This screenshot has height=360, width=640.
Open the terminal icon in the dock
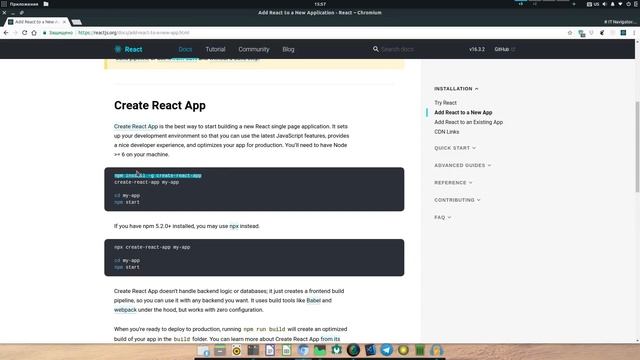253,350
